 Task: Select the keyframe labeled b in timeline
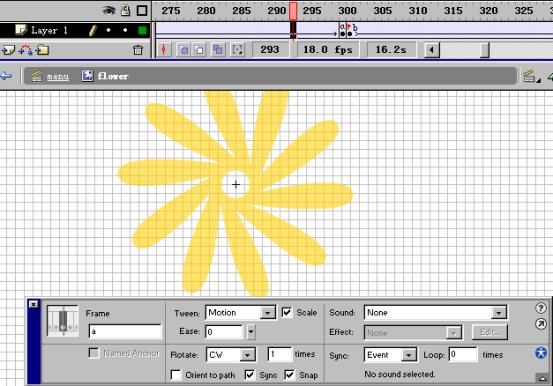click(x=350, y=31)
